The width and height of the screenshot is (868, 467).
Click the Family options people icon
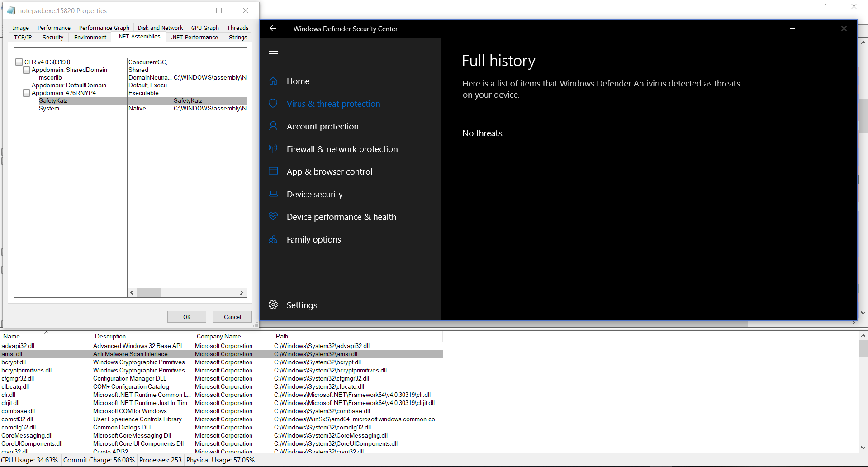coord(273,239)
